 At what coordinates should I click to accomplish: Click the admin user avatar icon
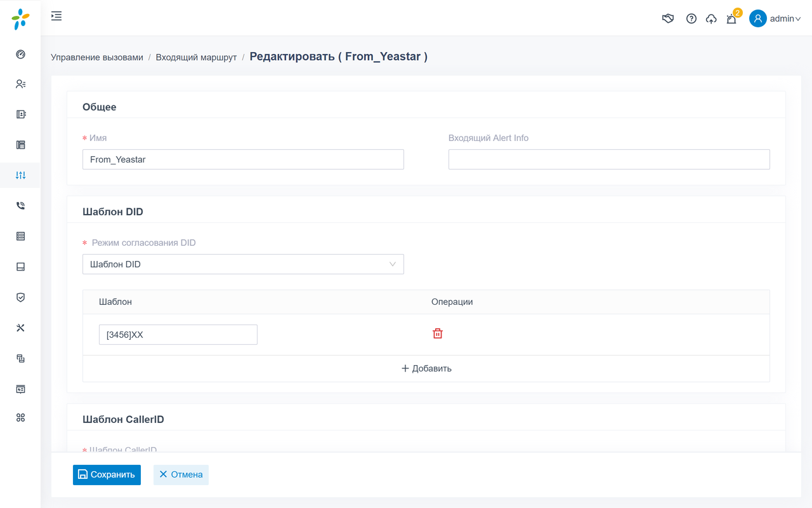(x=758, y=18)
